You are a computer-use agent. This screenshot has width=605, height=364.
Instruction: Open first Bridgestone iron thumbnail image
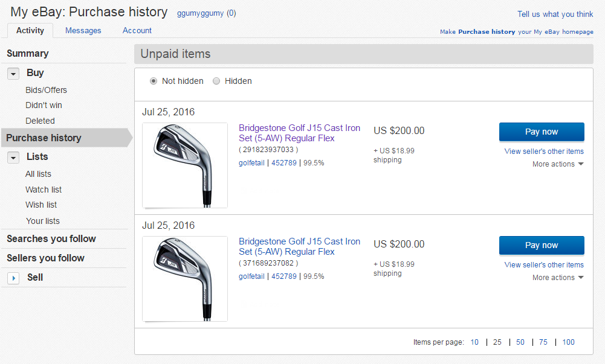[x=185, y=165]
